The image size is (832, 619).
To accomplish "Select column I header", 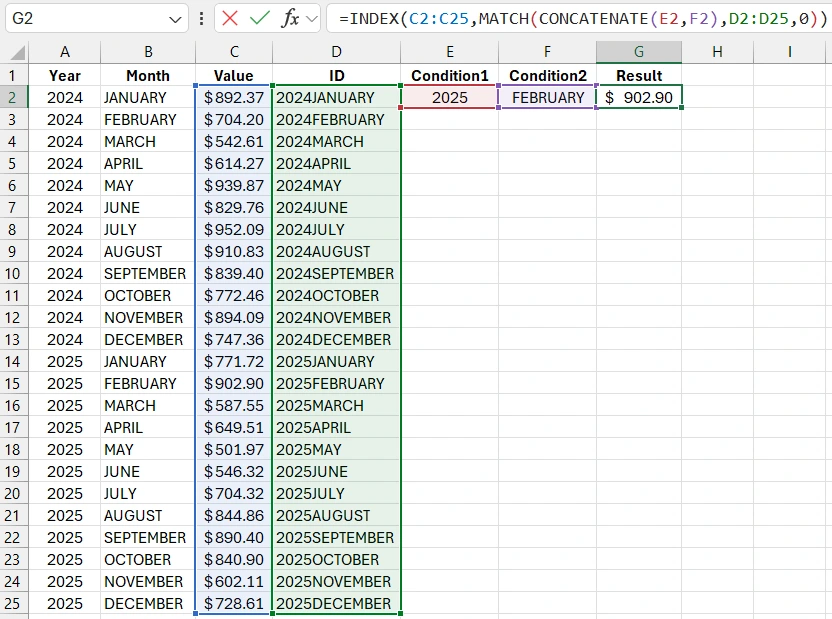I will pos(789,52).
